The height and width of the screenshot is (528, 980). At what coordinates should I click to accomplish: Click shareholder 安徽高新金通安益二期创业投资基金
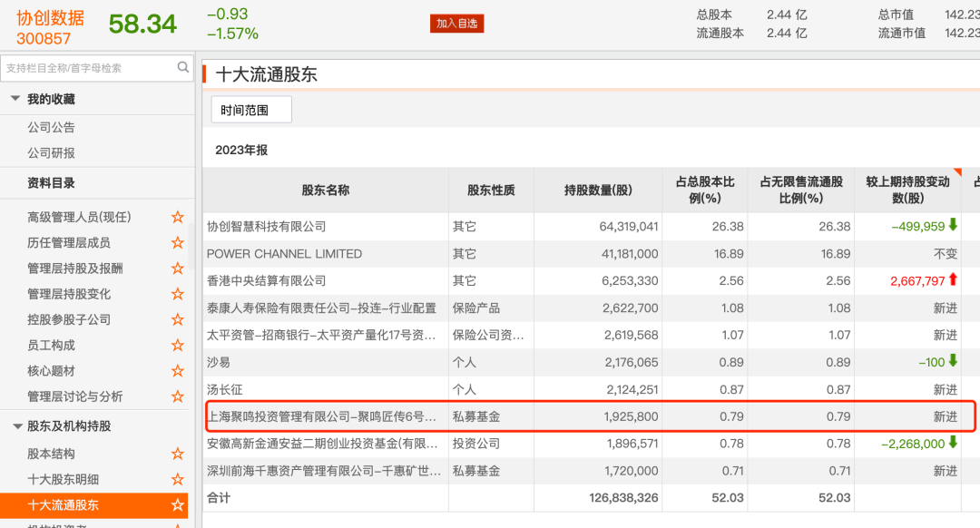[322, 444]
